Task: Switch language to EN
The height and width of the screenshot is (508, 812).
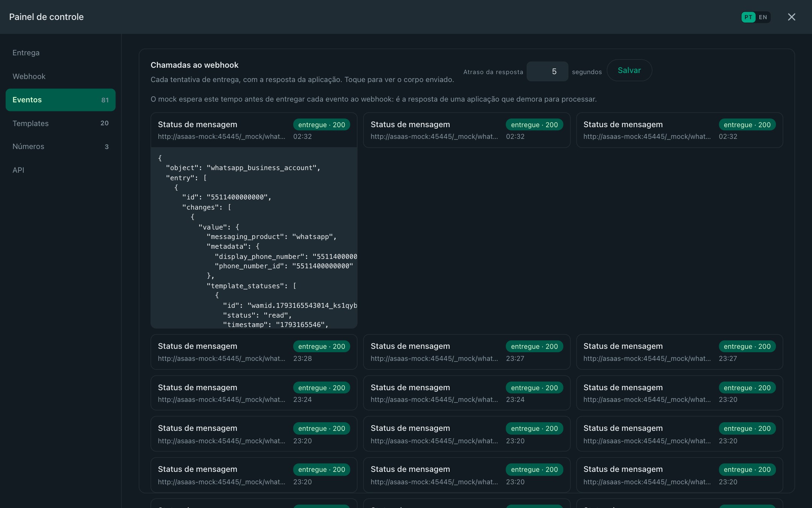Action: 763,17
